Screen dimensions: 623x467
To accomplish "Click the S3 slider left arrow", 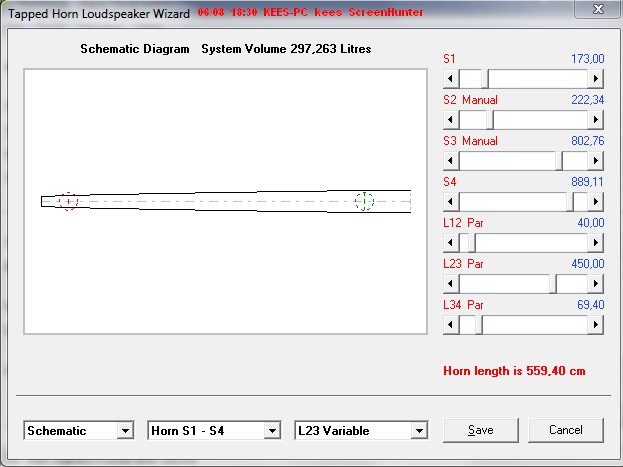I will tap(451, 161).
